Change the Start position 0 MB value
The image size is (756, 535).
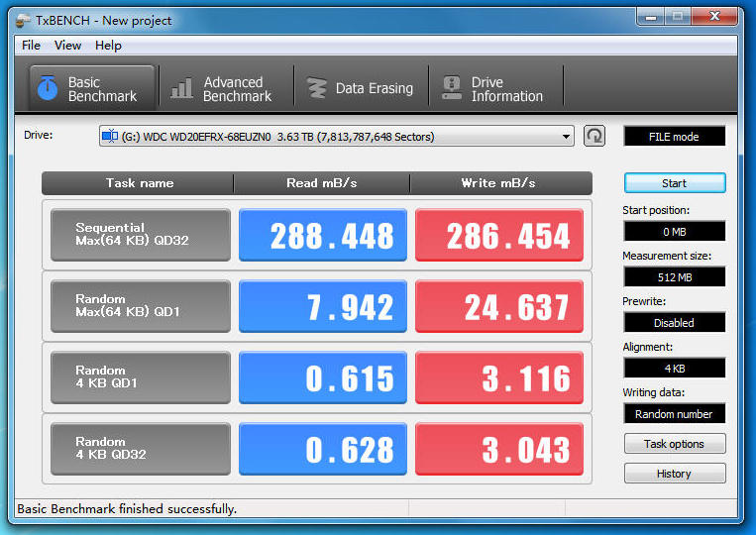[674, 232]
